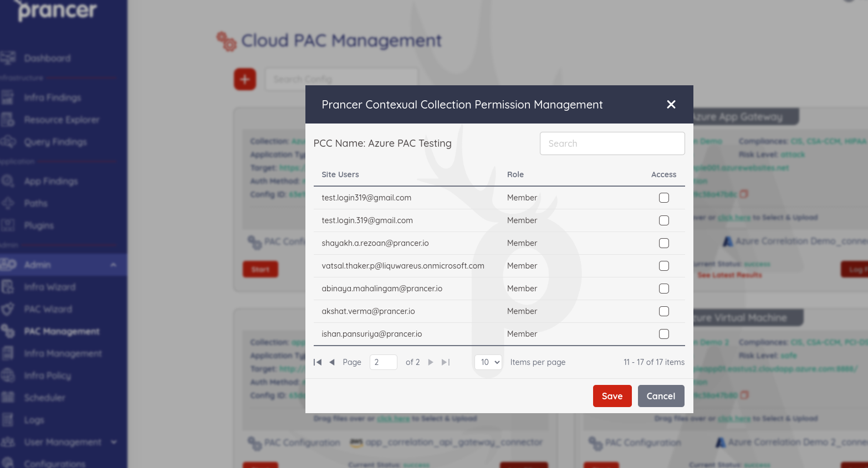
Task: Select email akshat.verma@prancer.io
Action: pos(368,311)
